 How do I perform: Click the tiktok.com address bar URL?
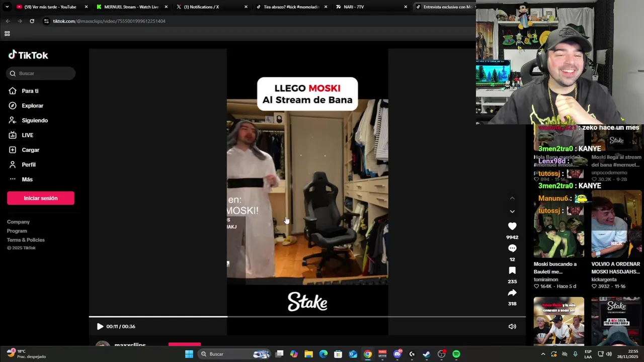(x=109, y=21)
